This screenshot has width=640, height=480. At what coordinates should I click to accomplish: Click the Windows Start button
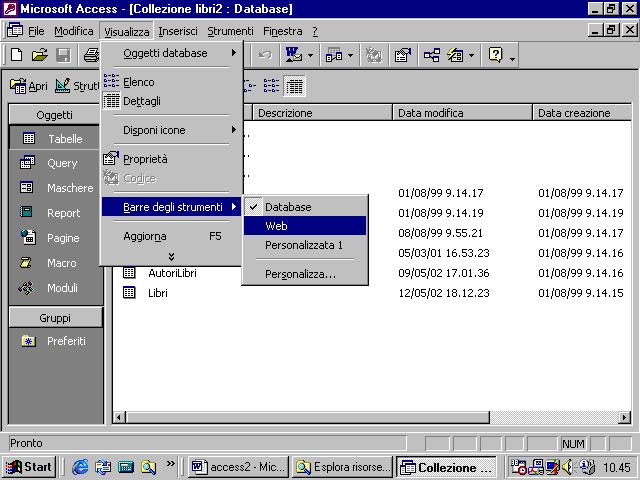pyautogui.click(x=29, y=467)
